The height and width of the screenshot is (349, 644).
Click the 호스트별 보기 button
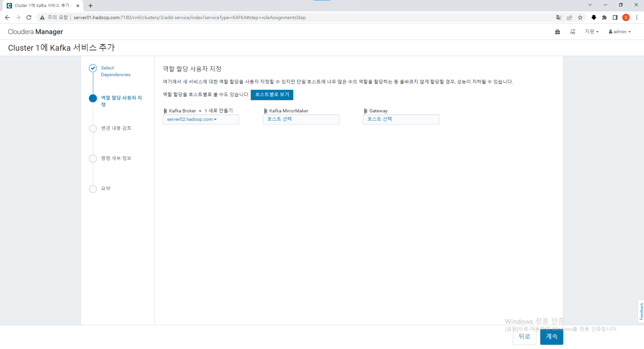(x=272, y=95)
